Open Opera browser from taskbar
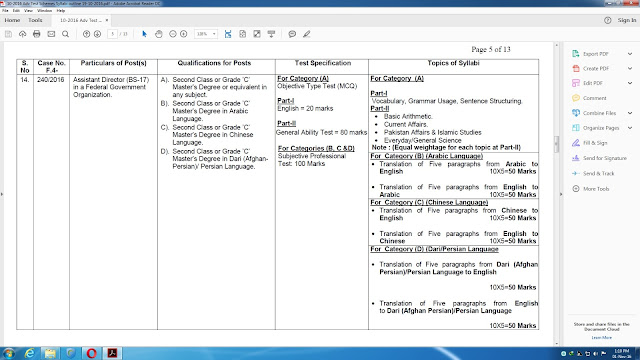Viewport: 640px width, 360px height. [x=91, y=353]
